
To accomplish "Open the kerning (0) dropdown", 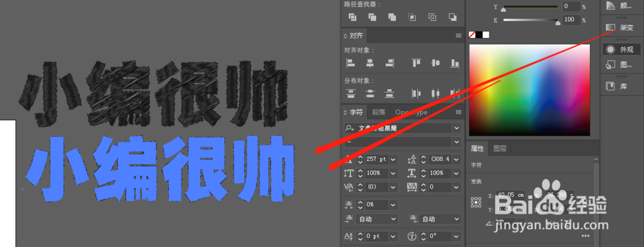I will click(x=393, y=187).
